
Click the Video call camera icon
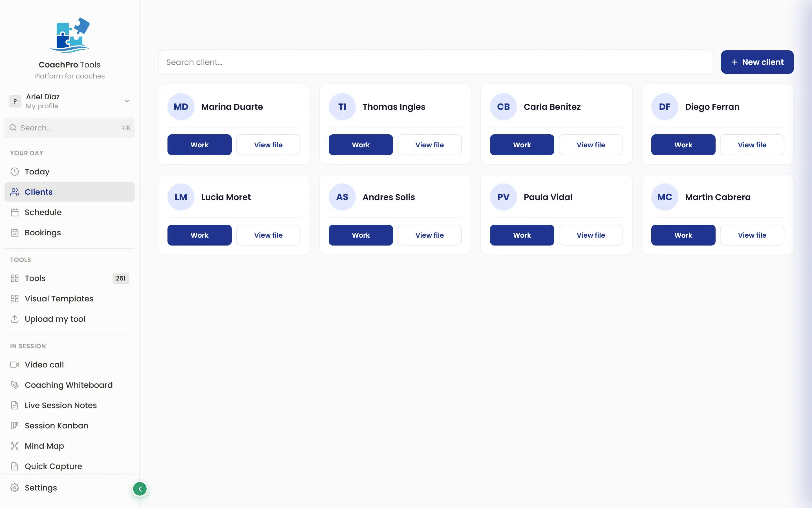click(14, 365)
